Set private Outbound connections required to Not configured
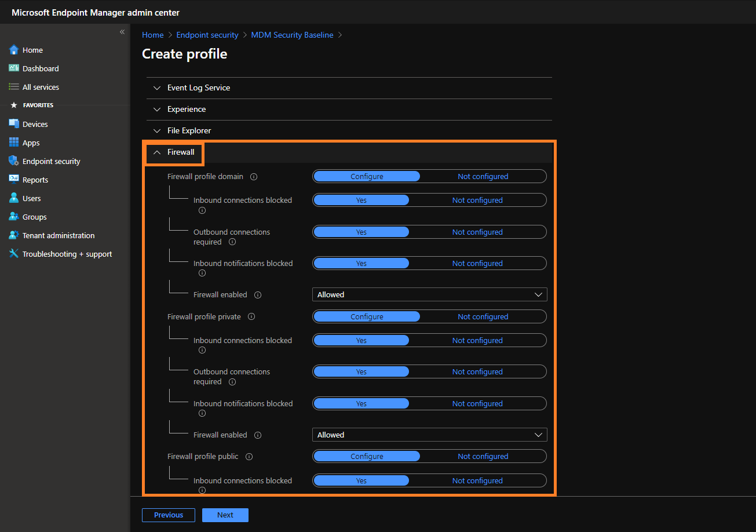Screen dimensions: 756x532 tap(477, 371)
